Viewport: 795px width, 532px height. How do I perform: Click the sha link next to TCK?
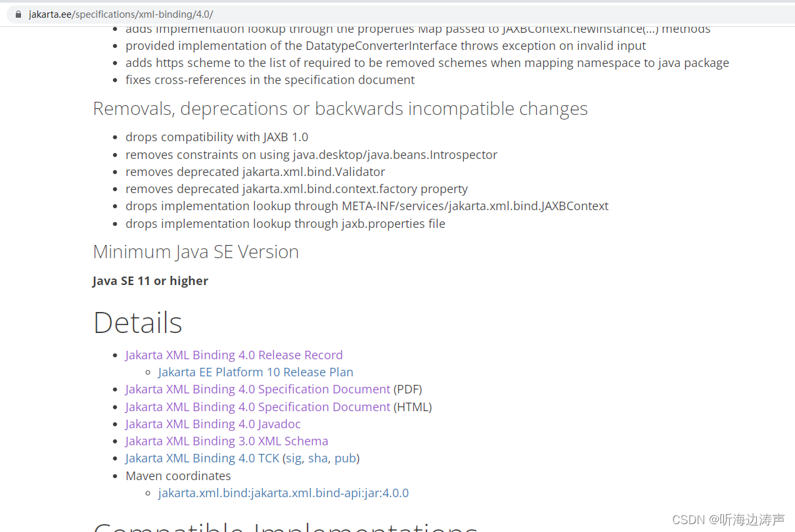(318, 458)
